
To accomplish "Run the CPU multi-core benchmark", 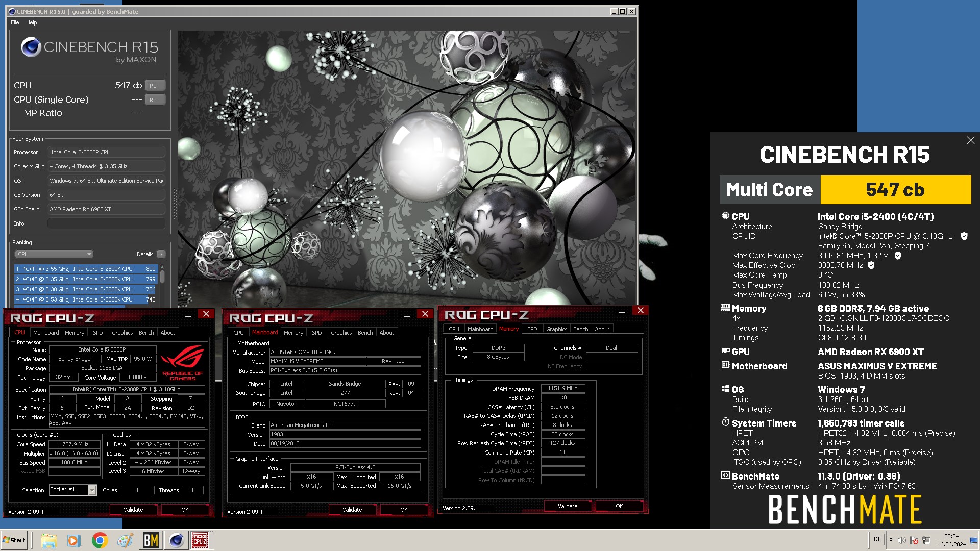I will point(155,86).
